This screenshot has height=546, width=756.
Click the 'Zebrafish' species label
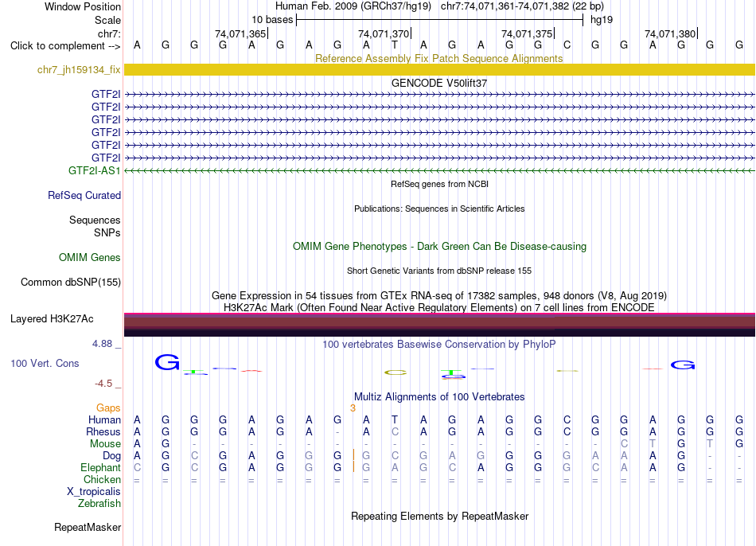pos(99,503)
